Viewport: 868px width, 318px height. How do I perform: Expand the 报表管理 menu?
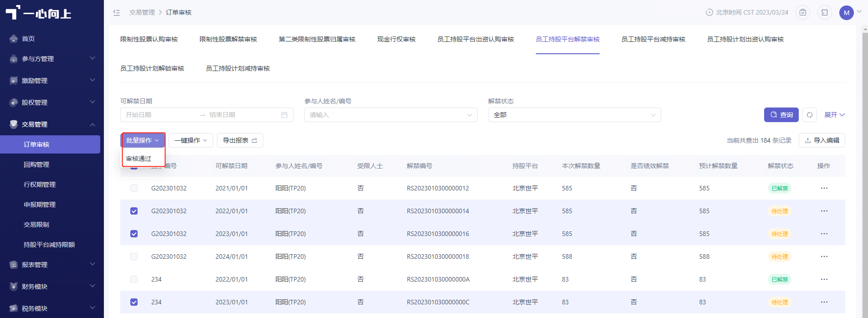92,264
